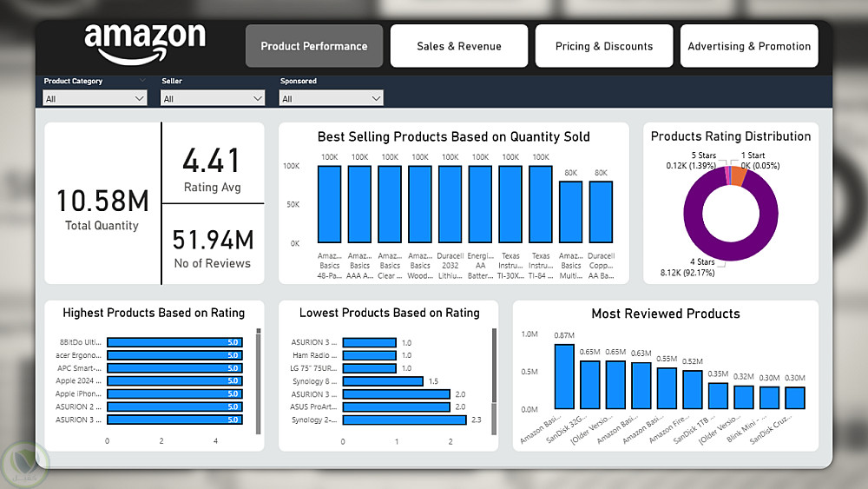Click 'Best Selling Products Based on Quantity Sold' title

453,136
